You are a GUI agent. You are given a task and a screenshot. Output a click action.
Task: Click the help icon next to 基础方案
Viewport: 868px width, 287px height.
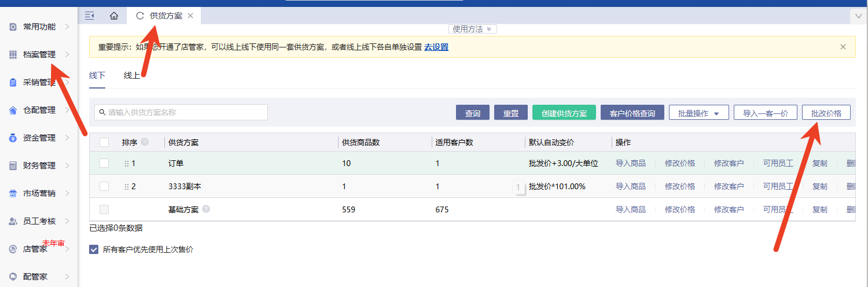[x=206, y=209]
